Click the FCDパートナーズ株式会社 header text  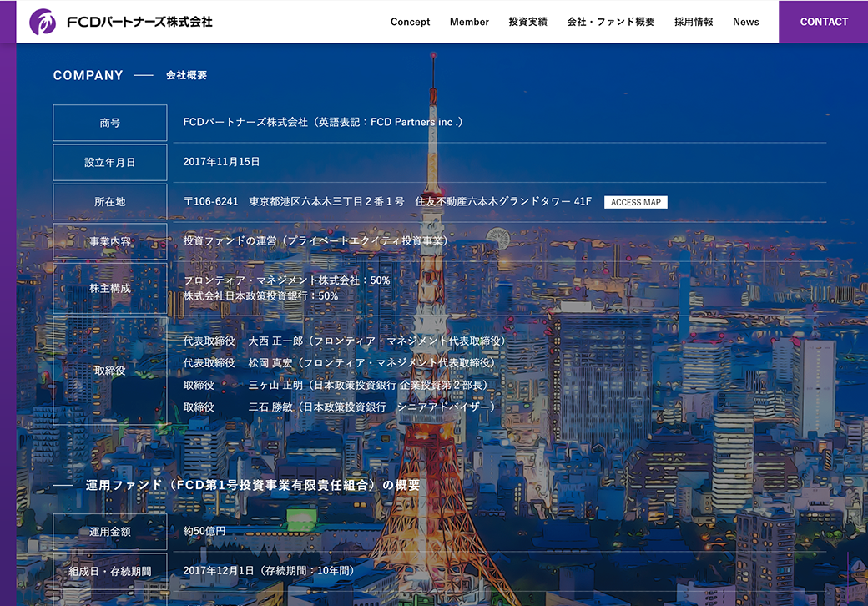[138, 23]
